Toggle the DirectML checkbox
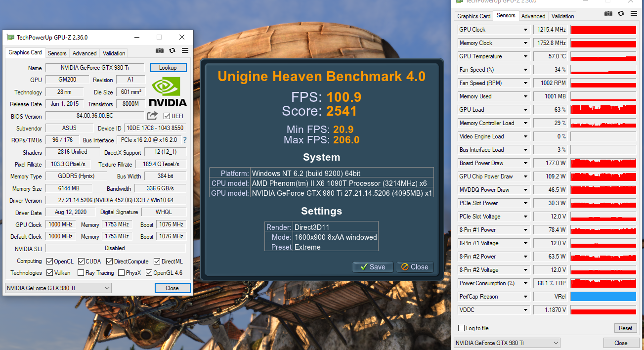The image size is (644, 350). 157,261
